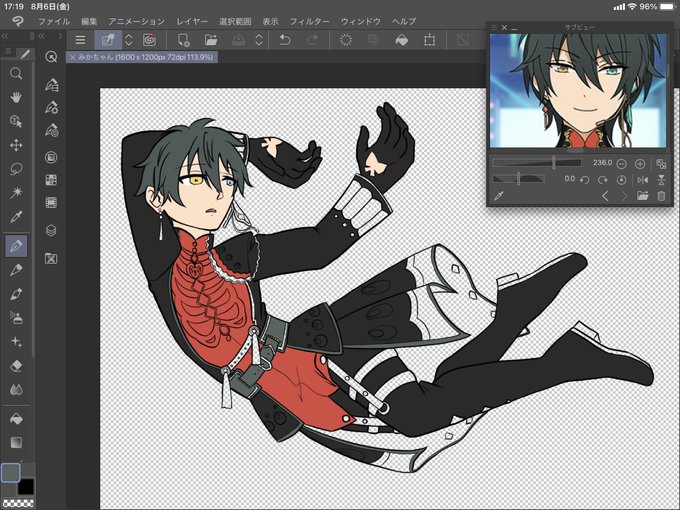Select the Gradient tool
Screen dimensions: 680x510
(16, 442)
